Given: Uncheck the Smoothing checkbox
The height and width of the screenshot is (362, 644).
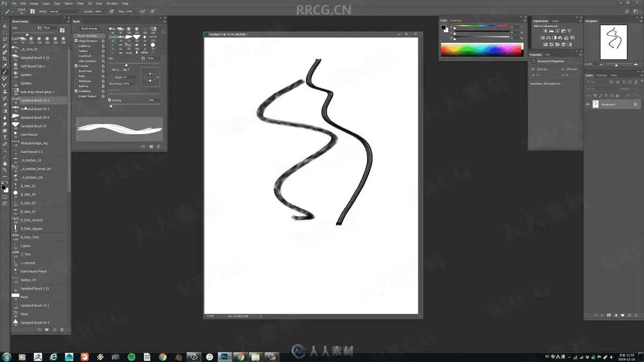Looking at the screenshot, I should [76, 91].
